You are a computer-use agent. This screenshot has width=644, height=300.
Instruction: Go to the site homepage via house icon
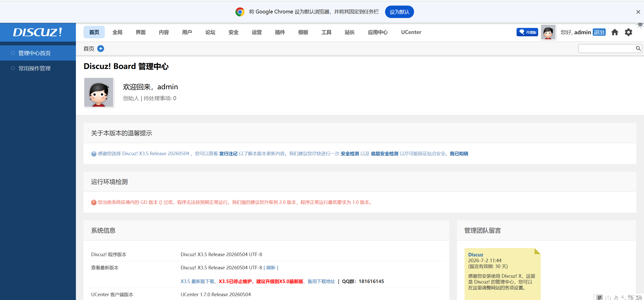(615, 32)
